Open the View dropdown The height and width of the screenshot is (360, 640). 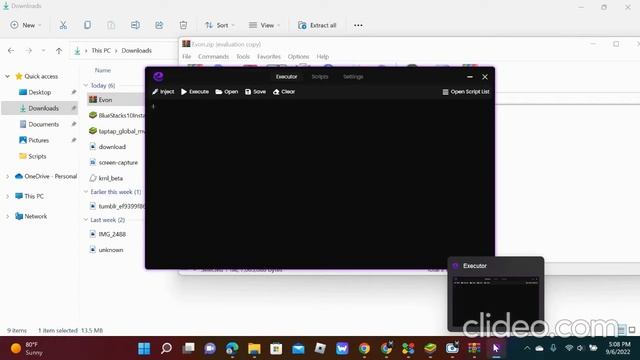pyautogui.click(x=264, y=25)
